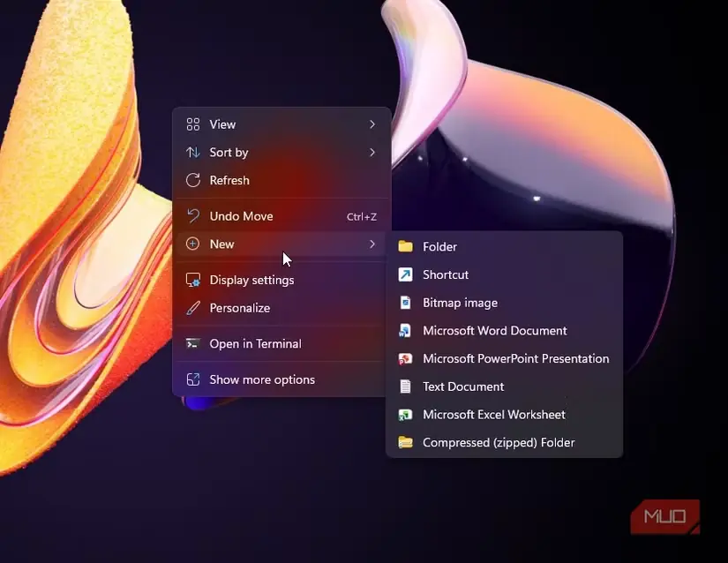Image resolution: width=728 pixels, height=563 pixels.
Task: Open Display settings from the menu
Action: click(x=281, y=280)
